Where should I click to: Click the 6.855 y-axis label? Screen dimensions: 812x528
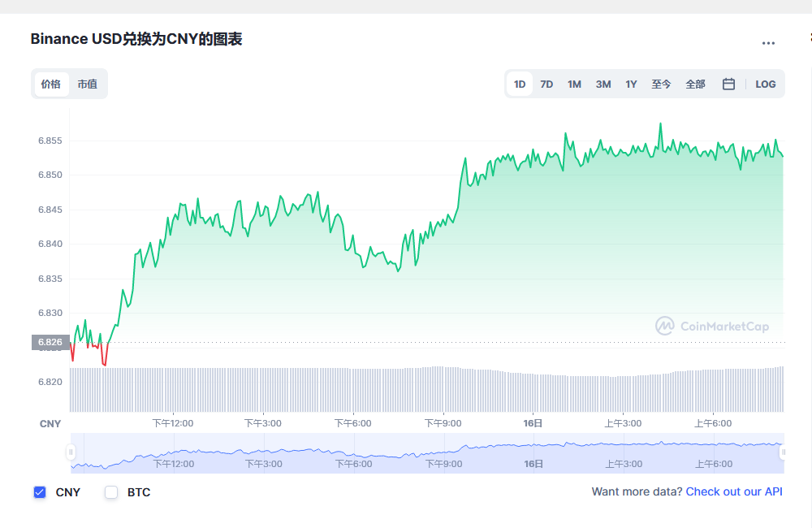[50, 141]
